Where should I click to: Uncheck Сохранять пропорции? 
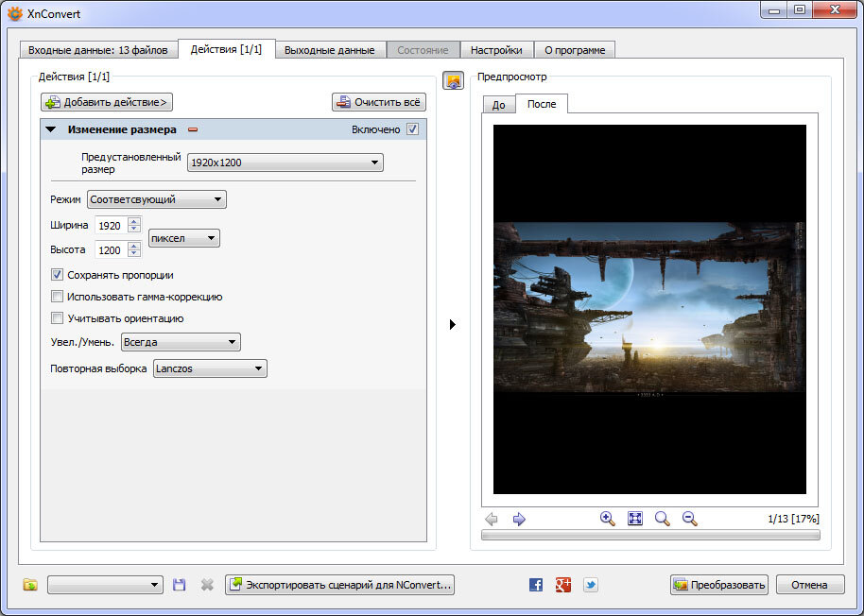58,275
